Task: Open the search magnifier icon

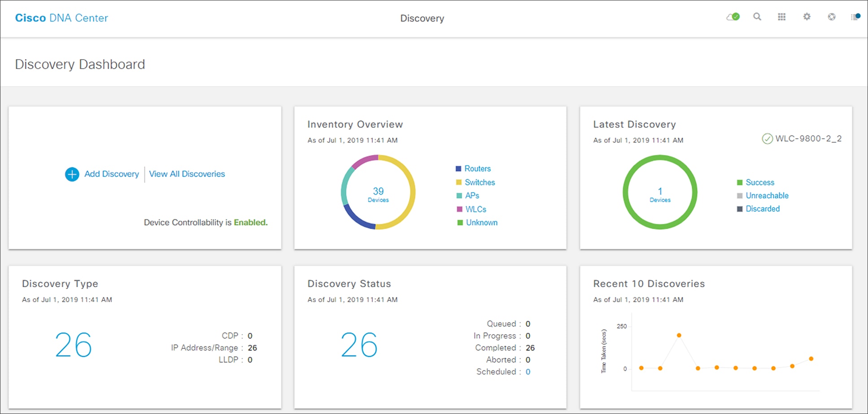Action: coord(757,17)
